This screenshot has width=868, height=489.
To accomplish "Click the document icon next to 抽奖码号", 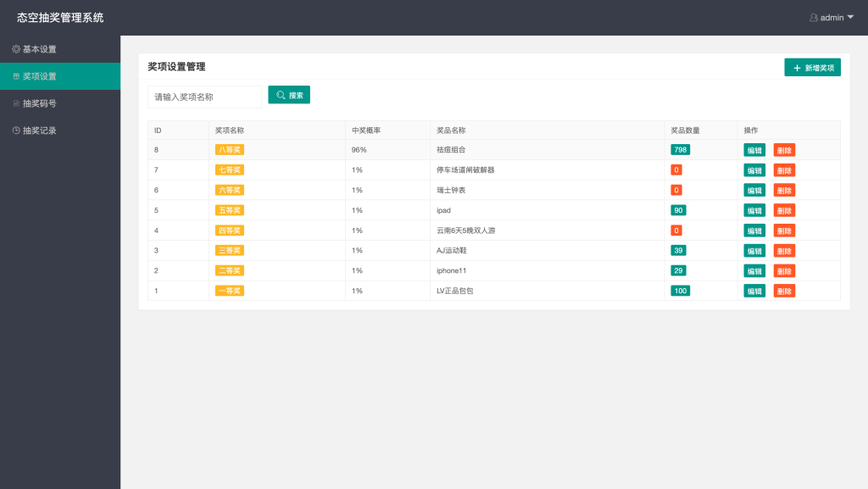I will 16,103.
